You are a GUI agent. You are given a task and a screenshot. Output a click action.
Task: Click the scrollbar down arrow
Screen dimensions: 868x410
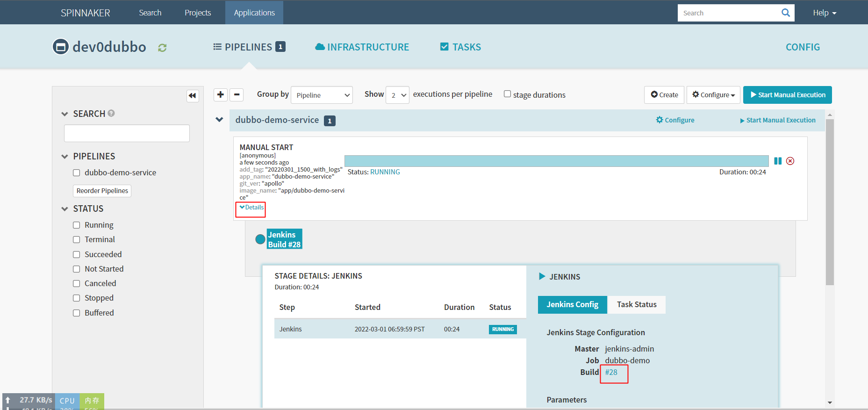[x=830, y=403]
